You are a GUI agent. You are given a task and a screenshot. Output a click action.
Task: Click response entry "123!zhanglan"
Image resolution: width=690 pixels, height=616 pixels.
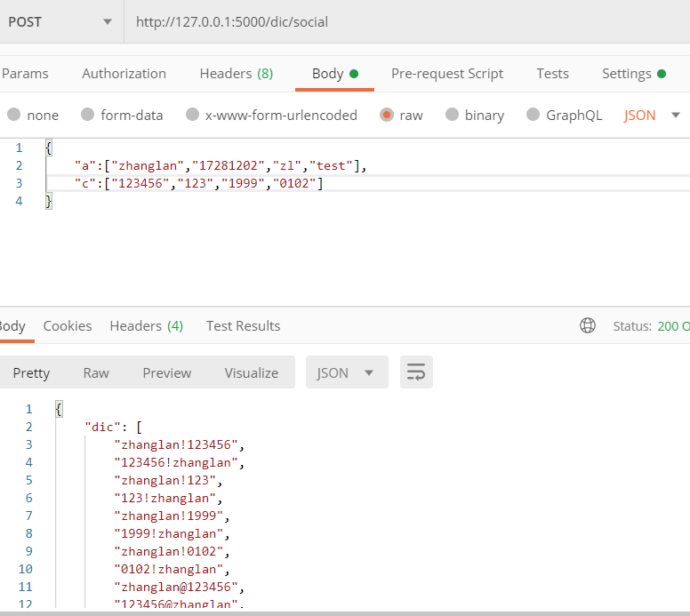(x=168, y=498)
